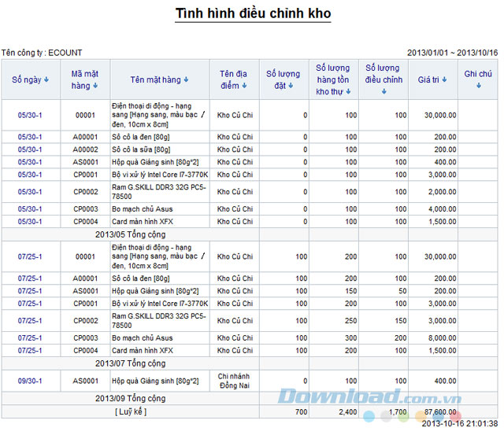Select the 2013/09 Tổng cộng row label
Image resolution: width=504 pixels, height=435 pixels.
pos(131,398)
